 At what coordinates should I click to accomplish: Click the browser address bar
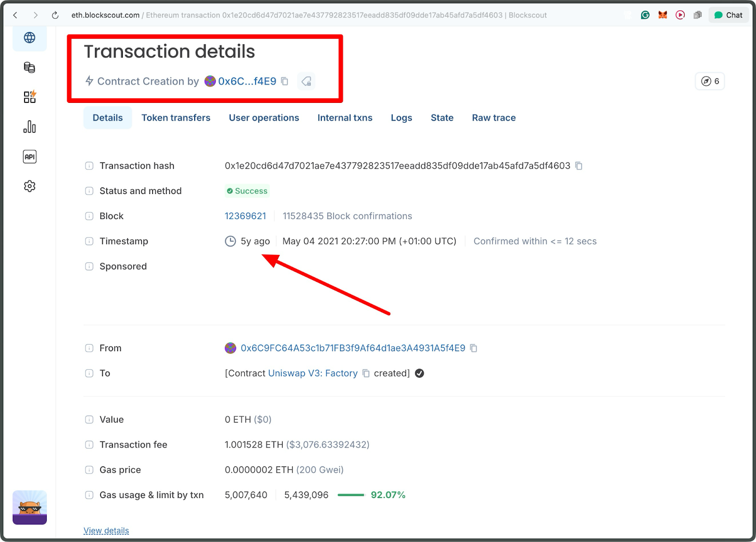point(307,15)
